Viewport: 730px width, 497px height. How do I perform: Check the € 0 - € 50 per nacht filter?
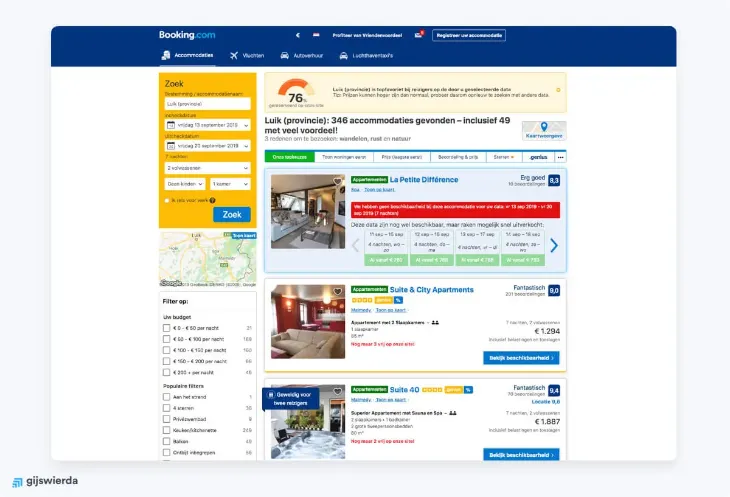click(x=166, y=328)
